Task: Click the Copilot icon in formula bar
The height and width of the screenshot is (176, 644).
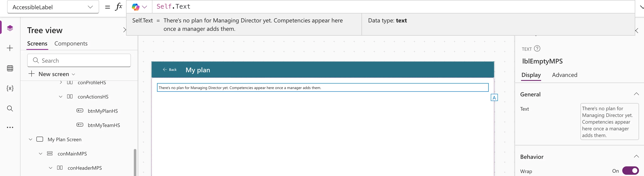Action: (135, 7)
